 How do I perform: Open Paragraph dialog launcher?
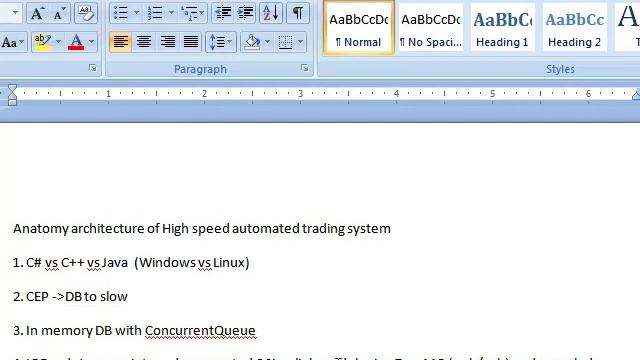[x=304, y=68]
